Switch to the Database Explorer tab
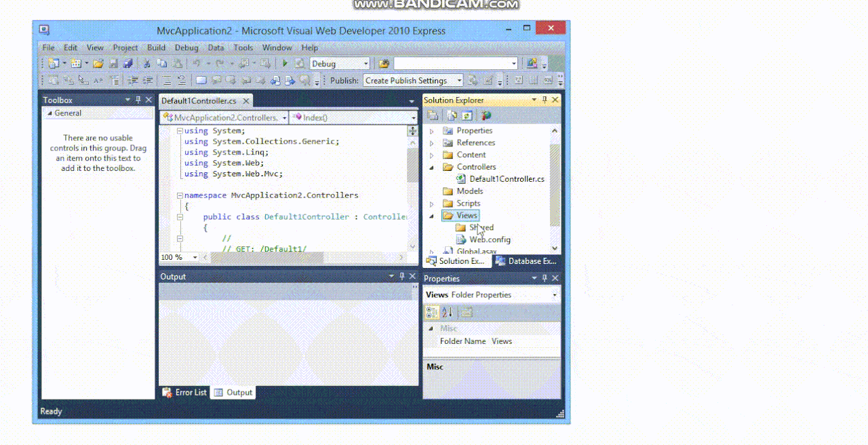The height and width of the screenshot is (445, 868). click(526, 260)
